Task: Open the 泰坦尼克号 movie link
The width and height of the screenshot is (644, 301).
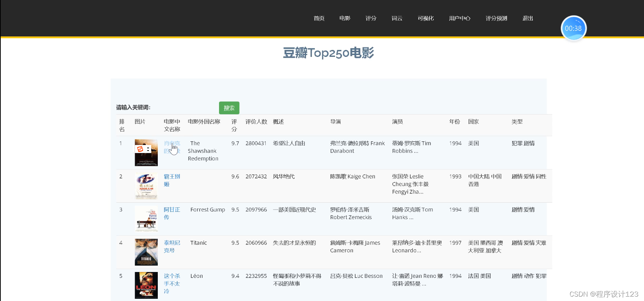Action: (172, 246)
